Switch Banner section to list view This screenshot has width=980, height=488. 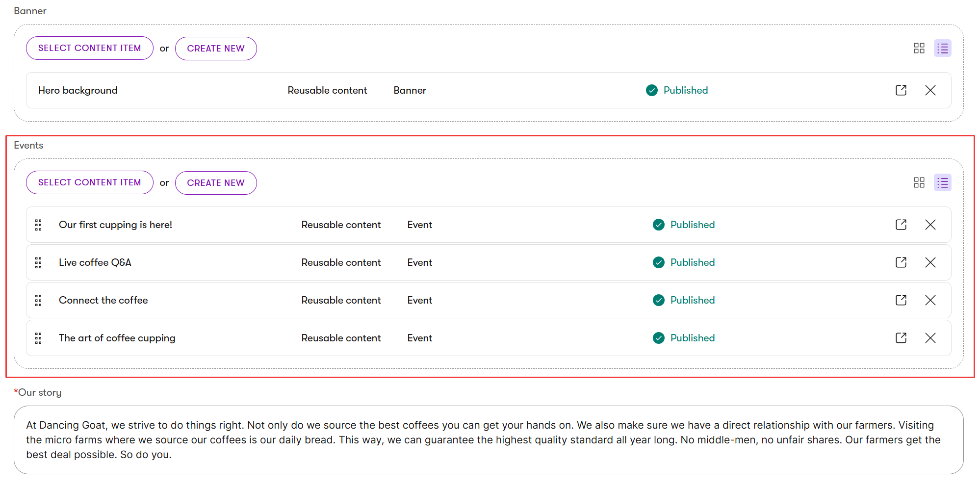coord(942,48)
